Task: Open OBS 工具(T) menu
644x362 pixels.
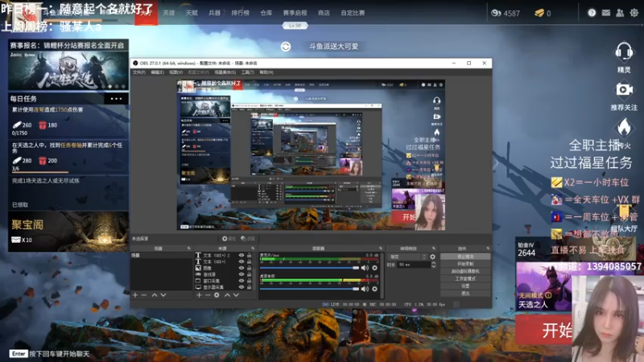Action: click(x=248, y=72)
